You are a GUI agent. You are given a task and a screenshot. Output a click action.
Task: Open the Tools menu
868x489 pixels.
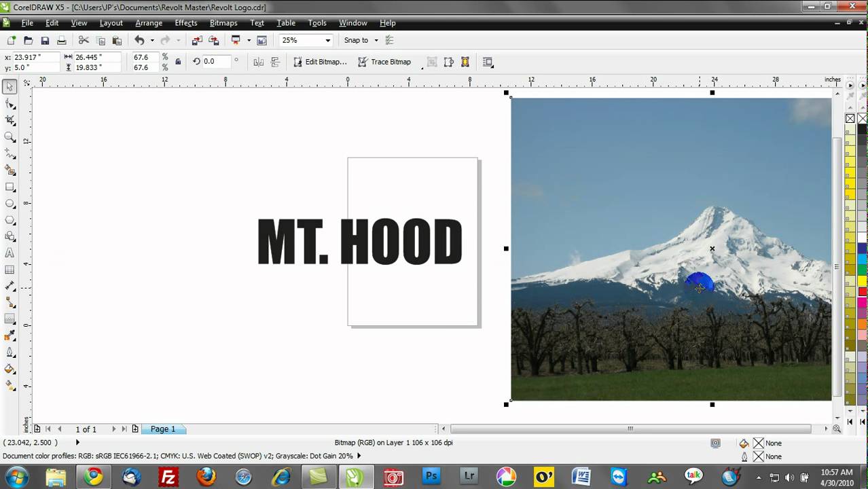(x=317, y=23)
